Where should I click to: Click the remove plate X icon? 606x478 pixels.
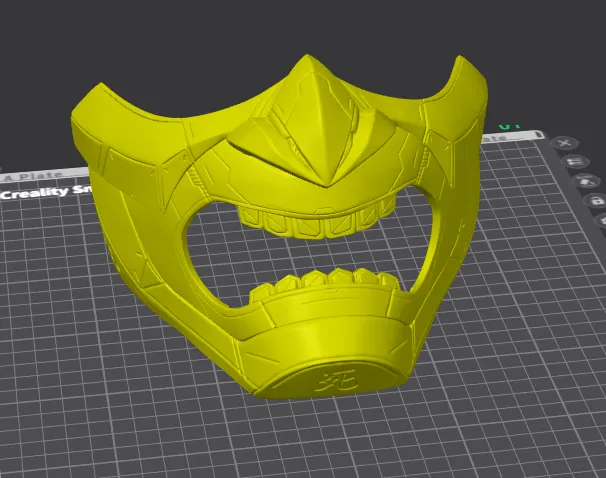(x=565, y=143)
